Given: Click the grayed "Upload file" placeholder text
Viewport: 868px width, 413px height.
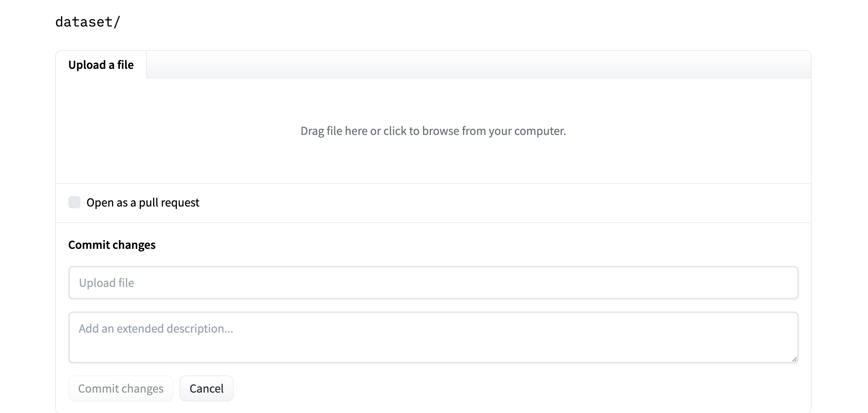Looking at the screenshot, I should 106,283.
